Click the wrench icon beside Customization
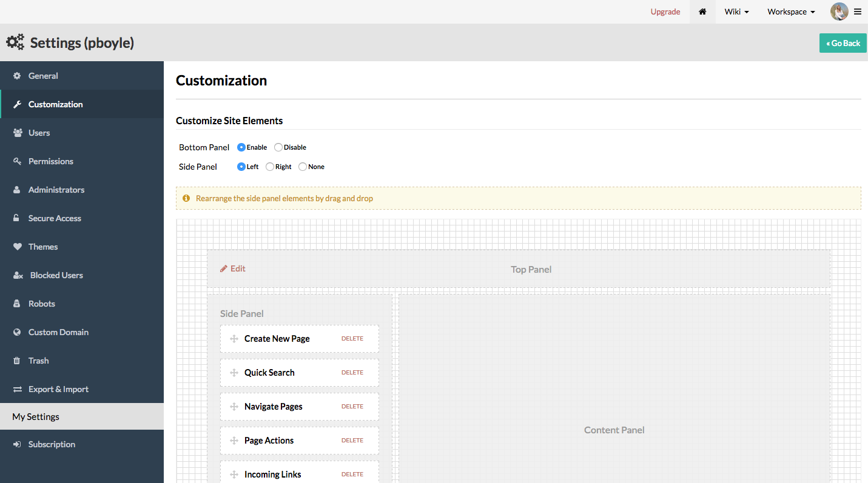This screenshot has height=483, width=868. point(17,104)
